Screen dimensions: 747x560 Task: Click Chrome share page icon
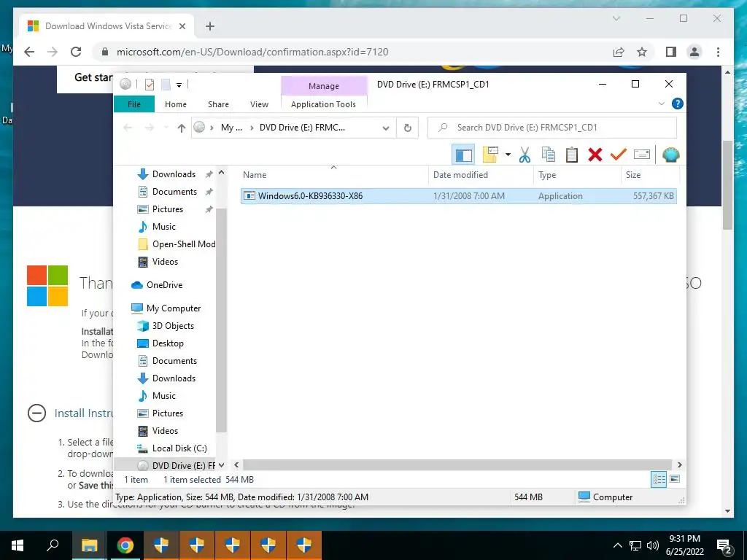click(619, 52)
